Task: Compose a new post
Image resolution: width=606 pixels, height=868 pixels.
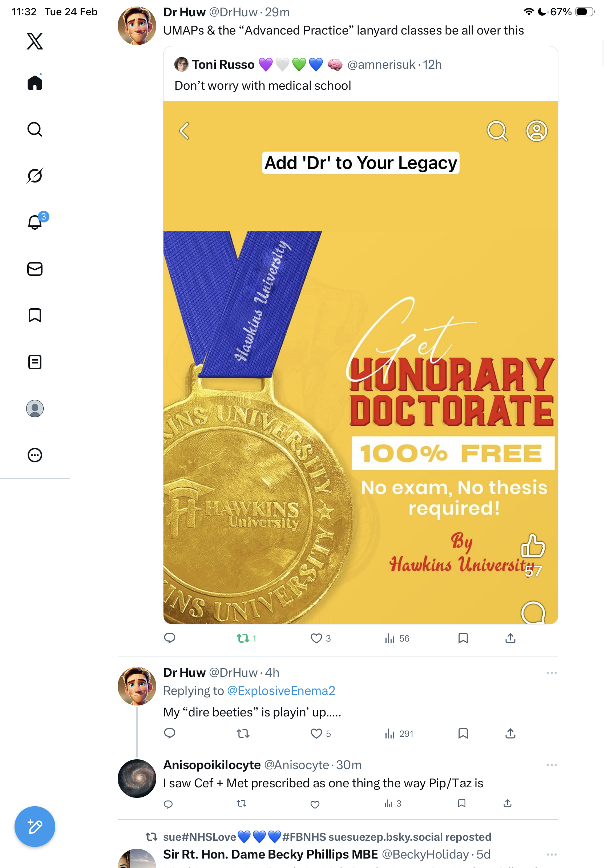Action: (35, 827)
